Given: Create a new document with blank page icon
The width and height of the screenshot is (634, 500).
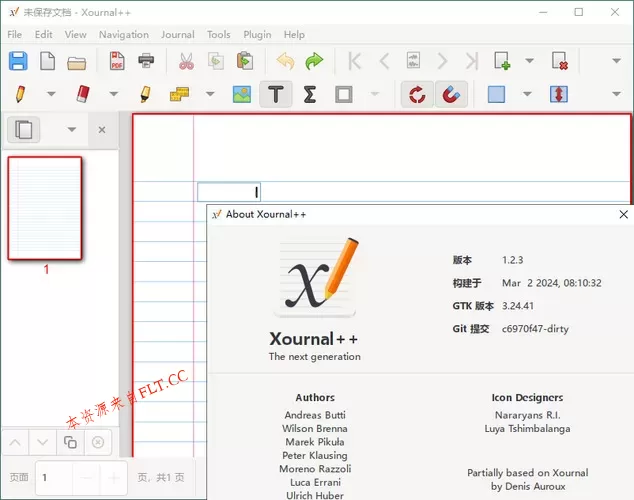Looking at the screenshot, I should click(47, 61).
